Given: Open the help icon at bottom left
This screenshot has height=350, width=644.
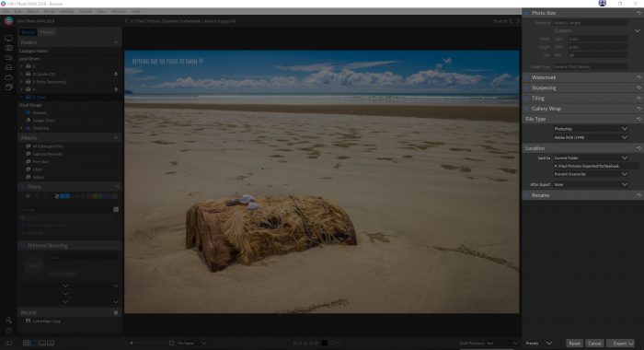Looking at the screenshot, I should 8,331.
